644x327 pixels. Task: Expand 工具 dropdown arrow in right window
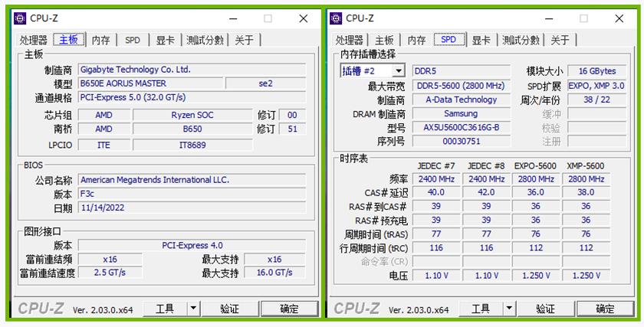click(x=509, y=309)
